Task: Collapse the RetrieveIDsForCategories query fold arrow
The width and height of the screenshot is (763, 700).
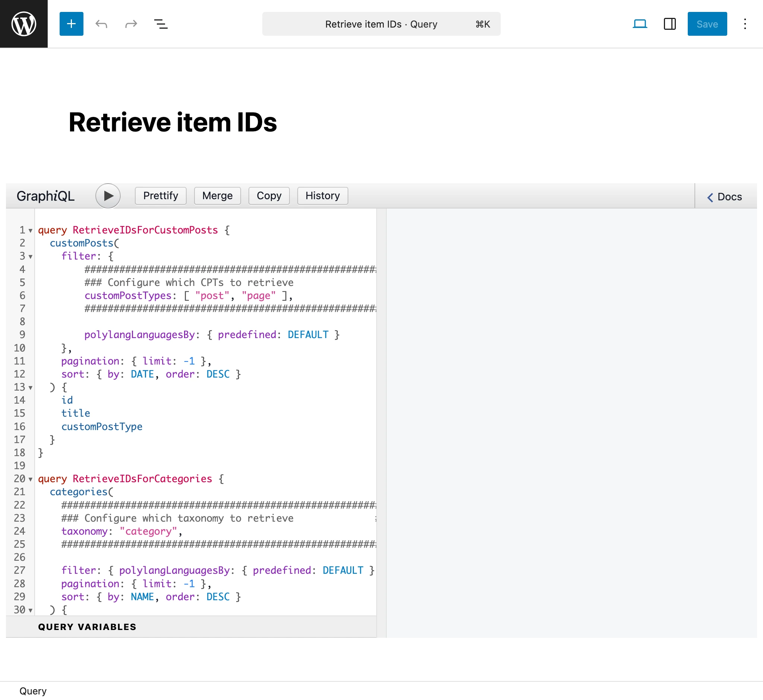Action: 30,479
